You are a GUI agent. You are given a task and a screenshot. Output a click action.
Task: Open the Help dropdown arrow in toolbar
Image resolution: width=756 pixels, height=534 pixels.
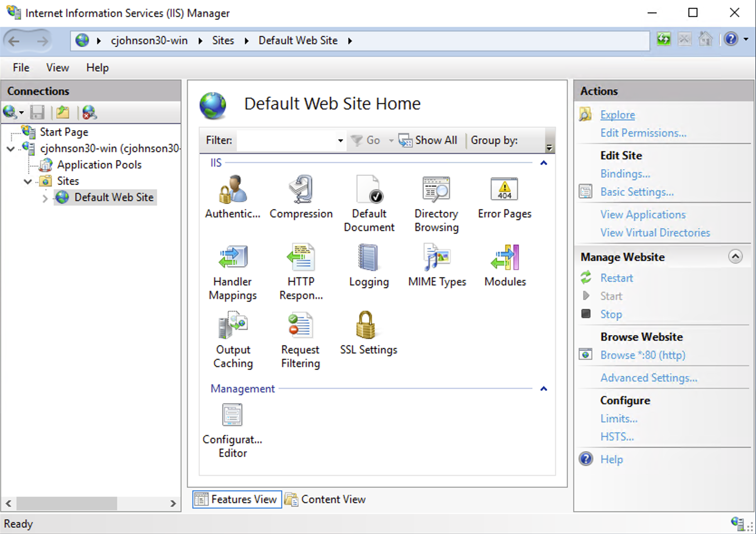pyautogui.click(x=746, y=39)
